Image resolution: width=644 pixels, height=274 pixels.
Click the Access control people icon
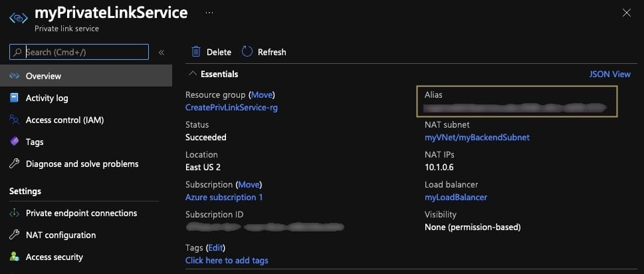click(x=15, y=120)
